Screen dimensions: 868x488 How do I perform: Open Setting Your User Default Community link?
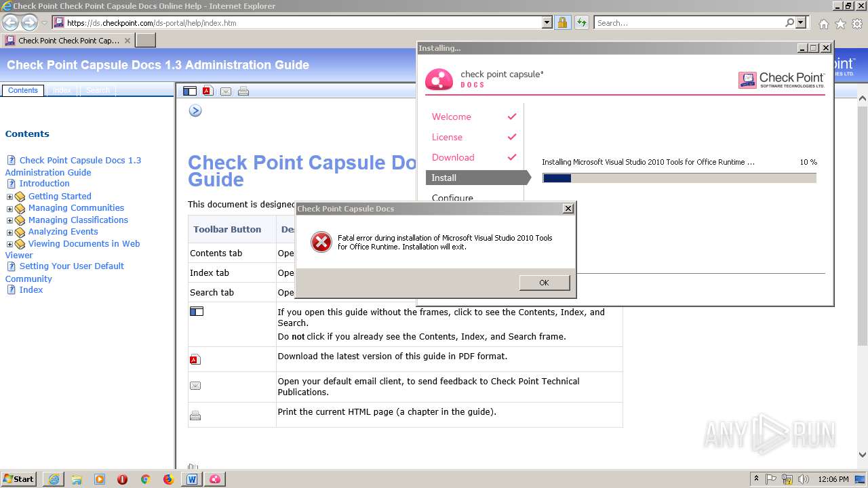tap(64, 272)
